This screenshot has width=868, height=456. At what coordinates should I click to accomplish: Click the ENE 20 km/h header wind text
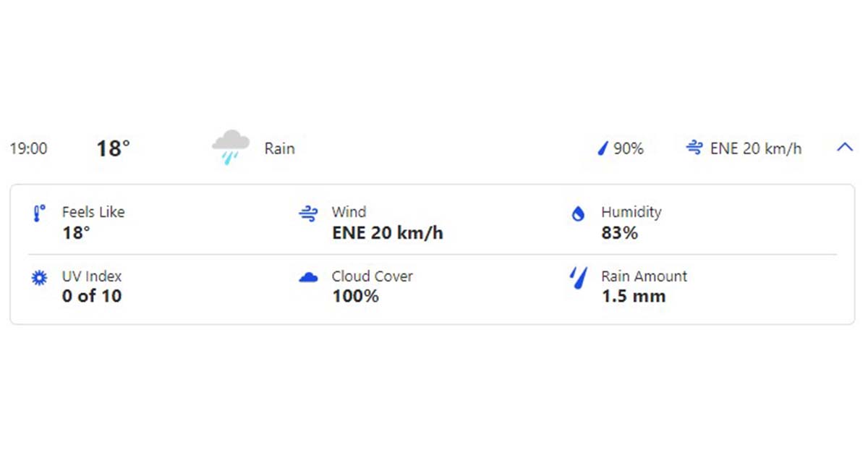click(756, 148)
